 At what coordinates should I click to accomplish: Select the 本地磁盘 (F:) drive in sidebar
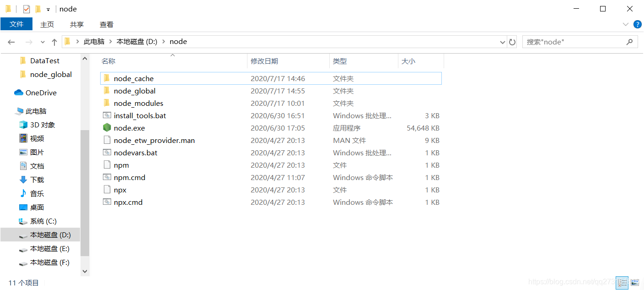[50, 262]
